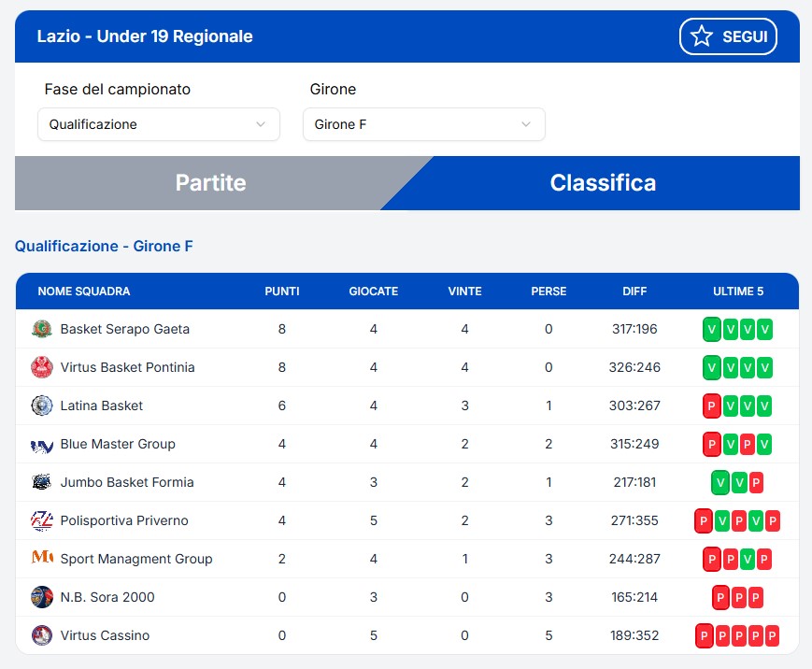Click the Sport Managment Group logo
The height and width of the screenshot is (669, 812).
point(42,559)
